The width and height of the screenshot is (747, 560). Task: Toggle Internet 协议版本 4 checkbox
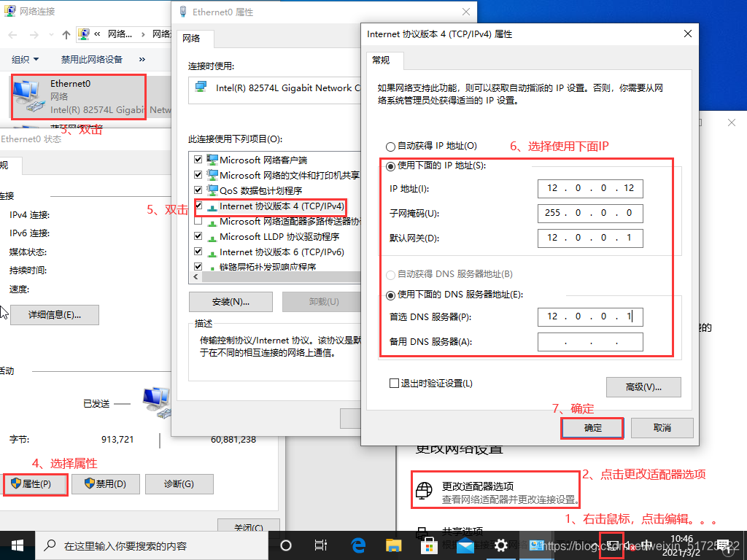pos(198,206)
